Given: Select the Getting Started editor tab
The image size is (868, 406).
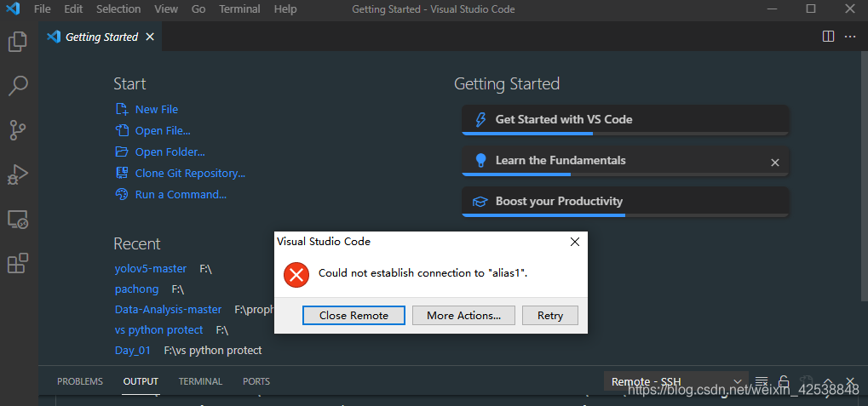Looking at the screenshot, I should [x=101, y=37].
